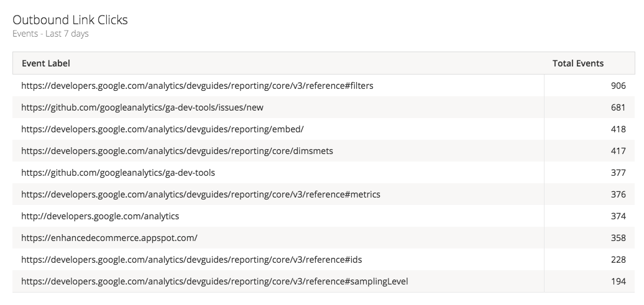Select the reference#ids URL row
The width and height of the screenshot is (644, 305).
pyautogui.click(x=191, y=260)
